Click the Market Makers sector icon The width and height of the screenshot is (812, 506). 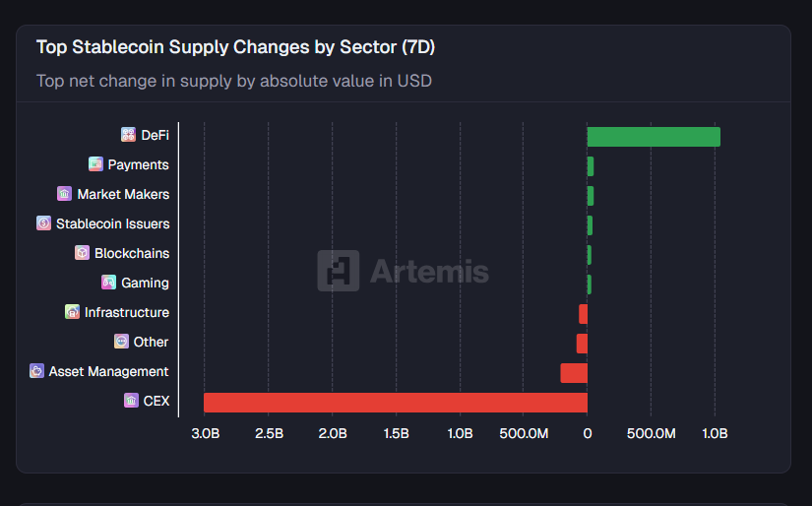pyautogui.click(x=65, y=194)
